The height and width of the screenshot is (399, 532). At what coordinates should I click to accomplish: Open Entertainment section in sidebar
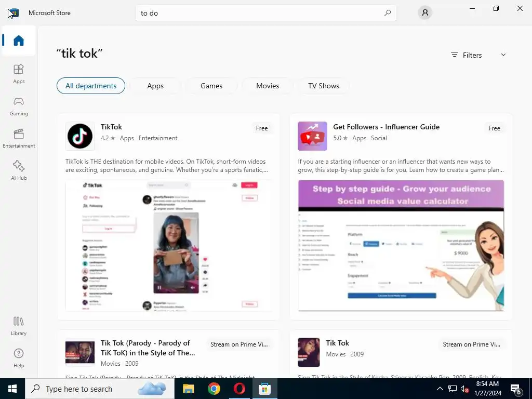coord(19,138)
